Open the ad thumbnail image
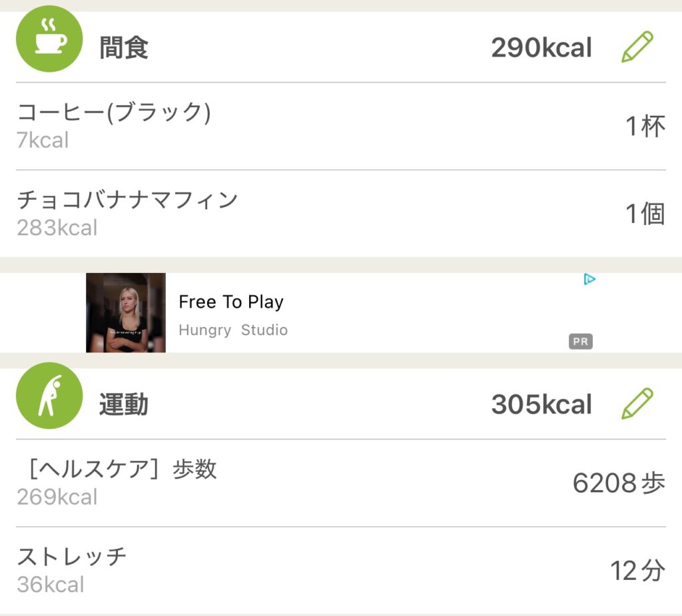Screen dimensions: 682x616 point(126,312)
